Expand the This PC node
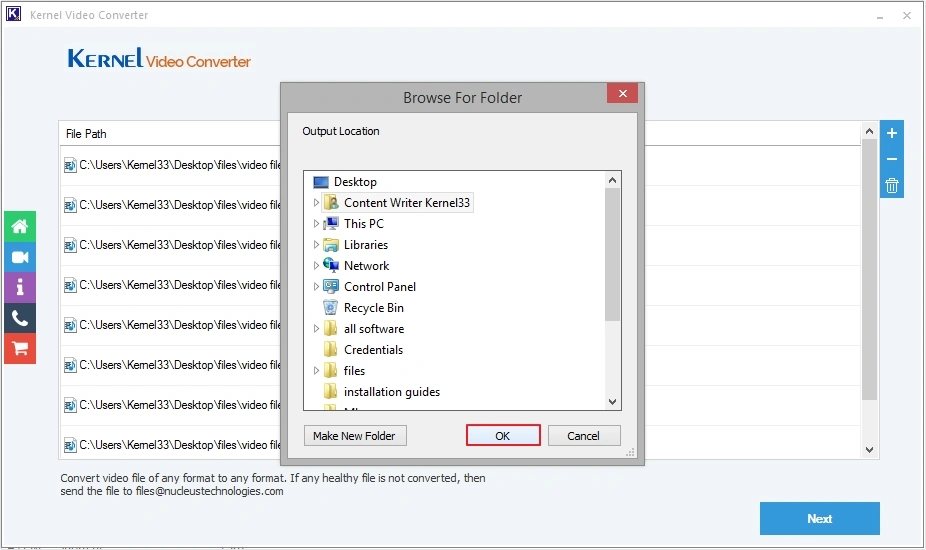Image resolution: width=926 pixels, height=550 pixels. click(x=316, y=223)
